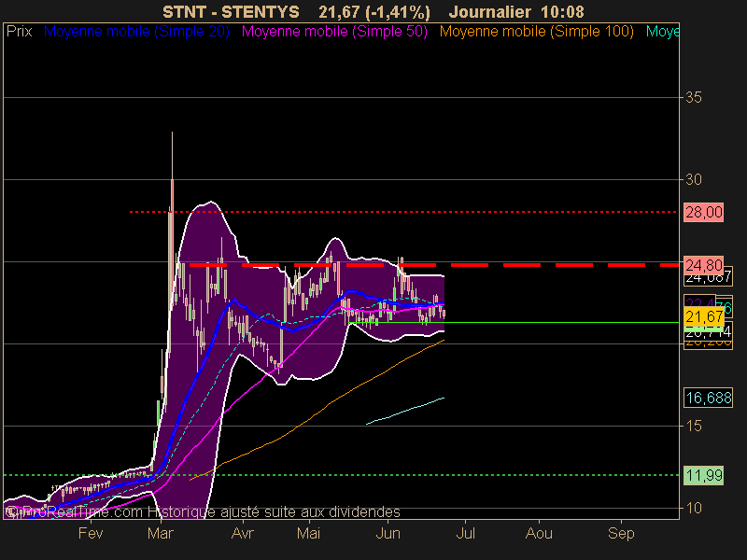747x560 pixels.
Task: Click the Fev label on the time axis
Action: [x=91, y=533]
